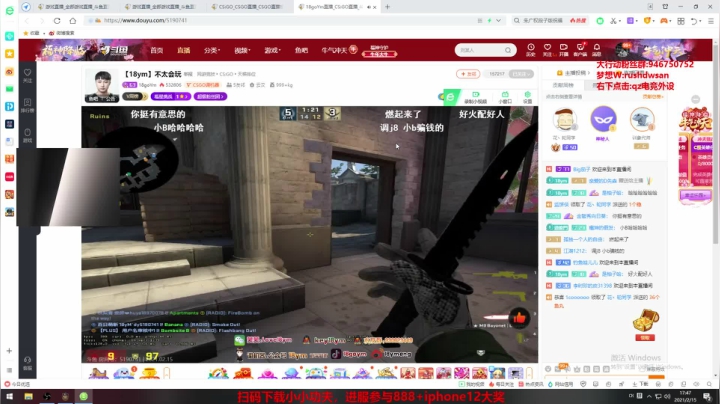
Task: Click the chat message input field
Action: coord(596,377)
